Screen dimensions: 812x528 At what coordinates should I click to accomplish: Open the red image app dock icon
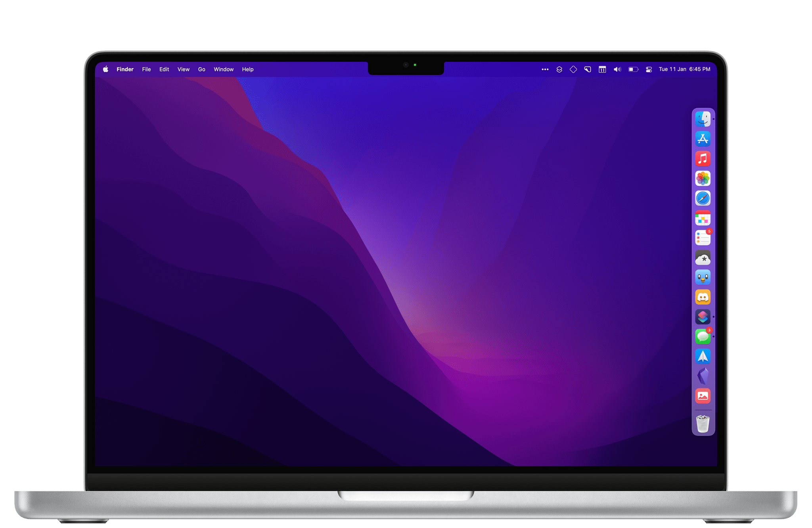pyautogui.click(x=703, y=396)
